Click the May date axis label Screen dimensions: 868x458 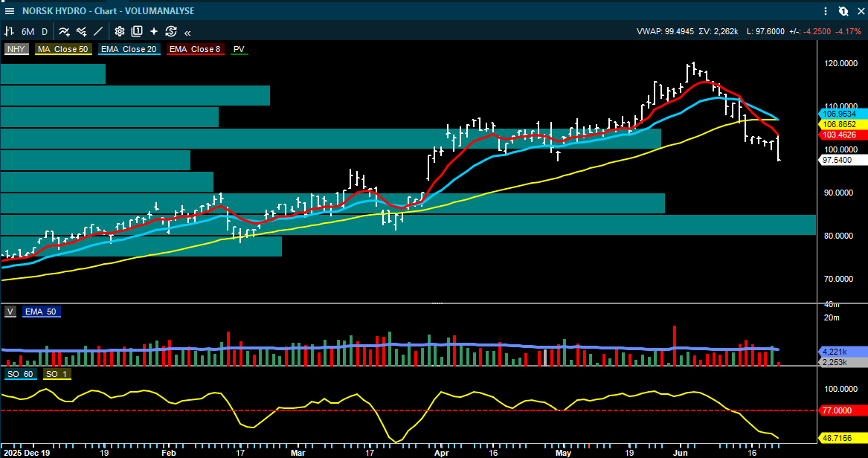click(563, 453)
